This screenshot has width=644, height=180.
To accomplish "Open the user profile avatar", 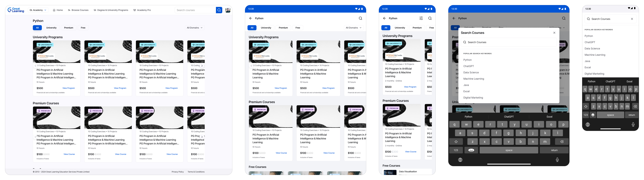I will coord(227,10).
